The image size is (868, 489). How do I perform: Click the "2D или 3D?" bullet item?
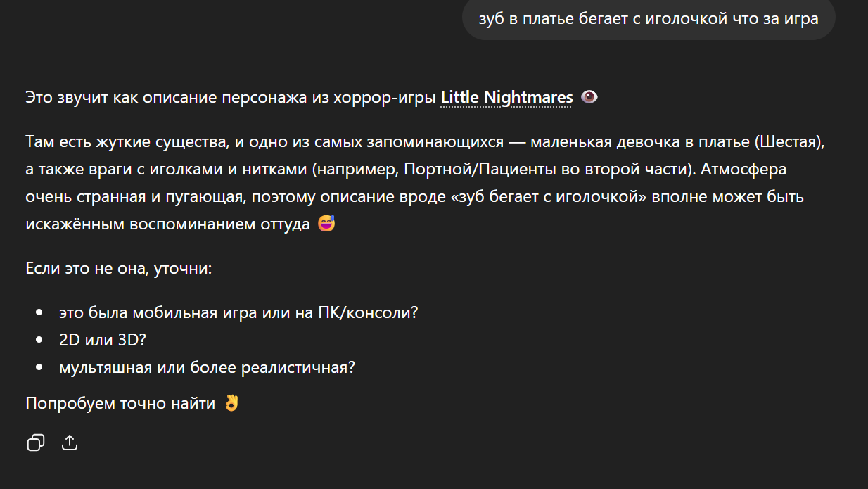[103, 340]
